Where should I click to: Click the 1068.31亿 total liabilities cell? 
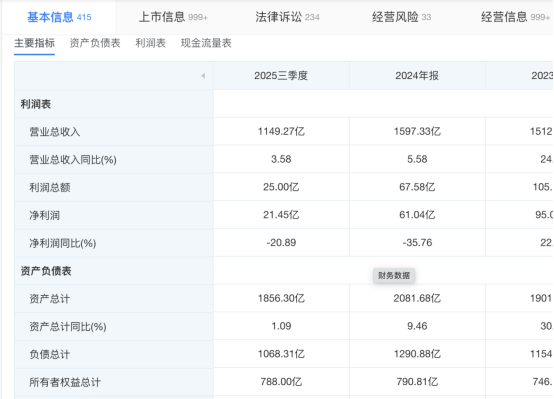(281, 354)
